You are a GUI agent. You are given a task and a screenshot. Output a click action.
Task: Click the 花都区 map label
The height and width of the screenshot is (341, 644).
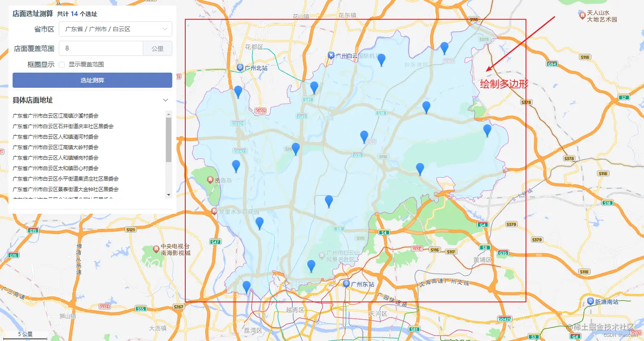(x=254, y=46)
